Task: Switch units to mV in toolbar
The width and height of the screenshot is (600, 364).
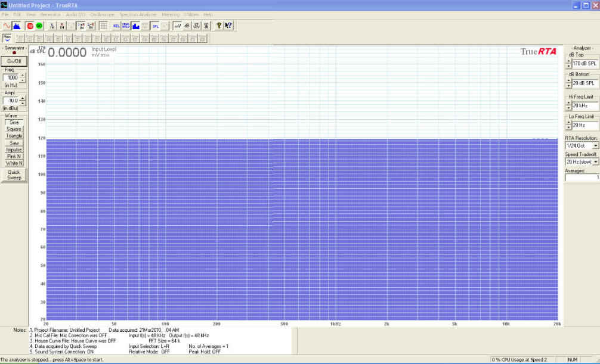Action: (x=178, y=26)
